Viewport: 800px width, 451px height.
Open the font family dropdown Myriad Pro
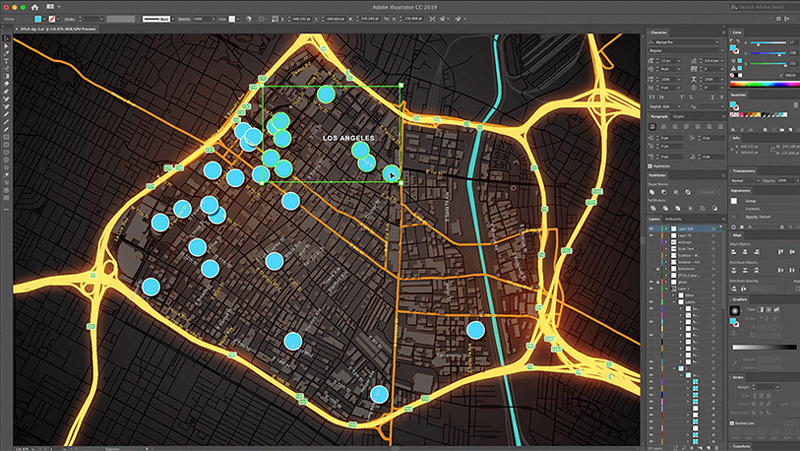point(685,42)
